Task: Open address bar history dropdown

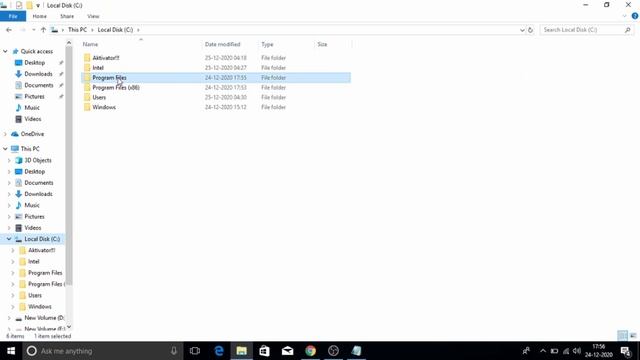Action: point(522,30)
